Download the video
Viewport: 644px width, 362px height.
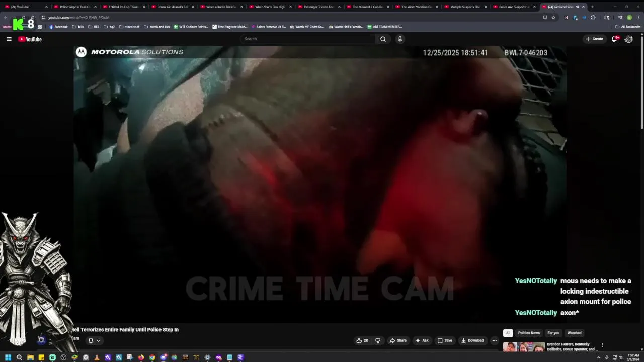coord(472,340)
